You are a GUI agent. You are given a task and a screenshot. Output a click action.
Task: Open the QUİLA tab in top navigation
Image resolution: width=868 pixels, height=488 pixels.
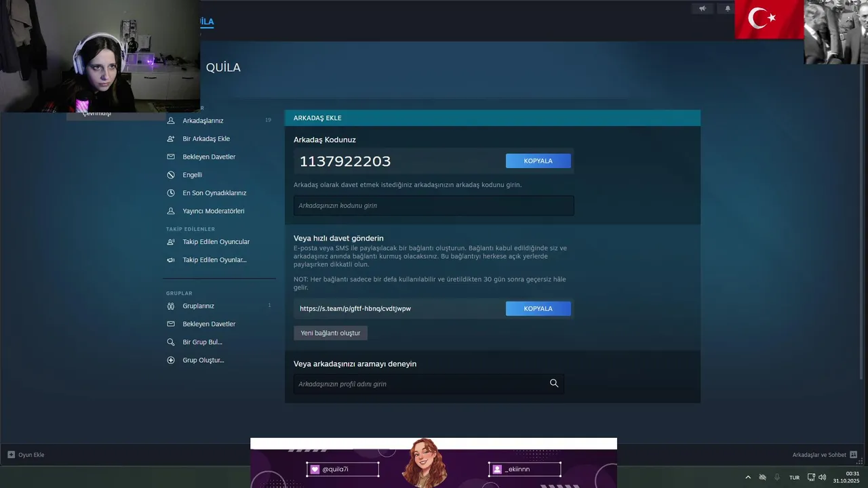(x=206, y=22)
